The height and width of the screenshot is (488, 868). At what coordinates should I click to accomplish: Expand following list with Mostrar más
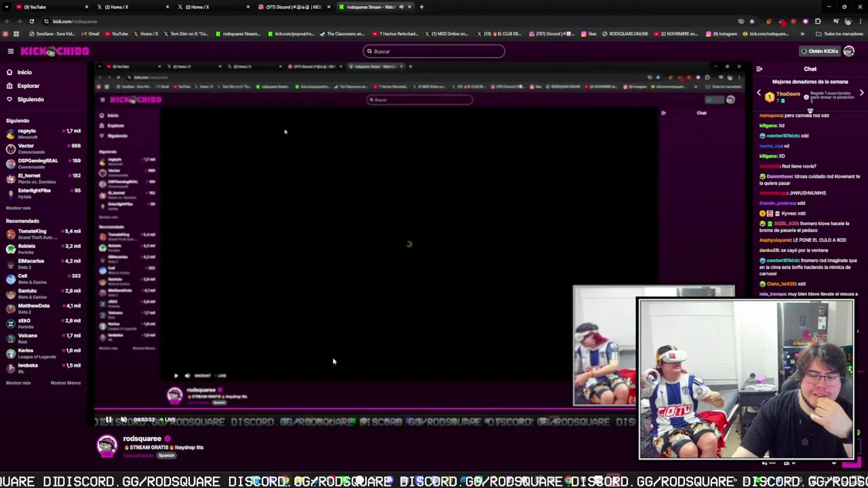pos(18,208)
